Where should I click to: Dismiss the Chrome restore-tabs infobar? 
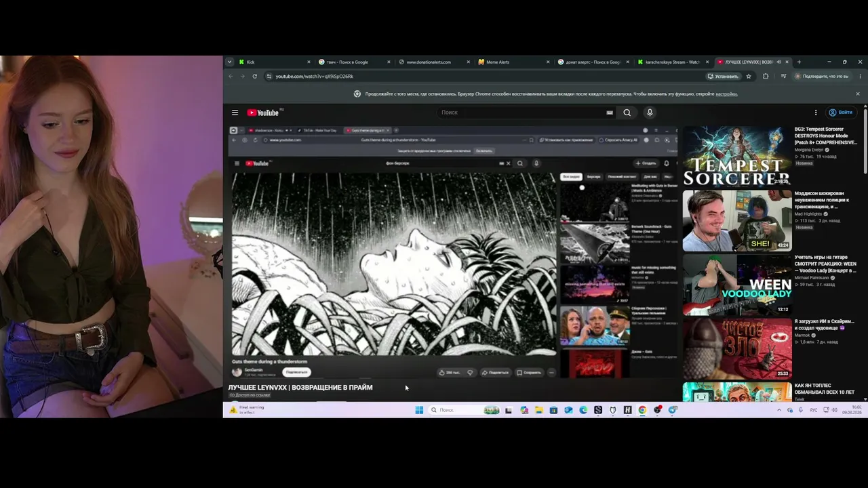857,94
